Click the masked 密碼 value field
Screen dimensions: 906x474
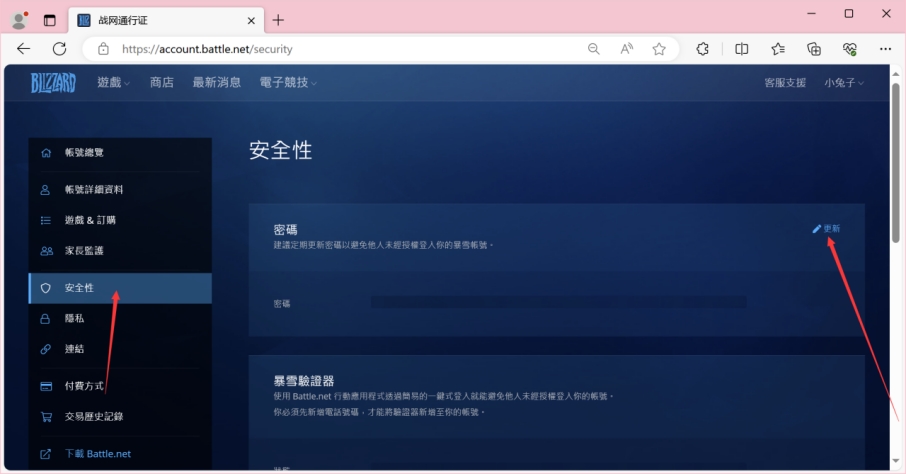[x=558, y=302]
